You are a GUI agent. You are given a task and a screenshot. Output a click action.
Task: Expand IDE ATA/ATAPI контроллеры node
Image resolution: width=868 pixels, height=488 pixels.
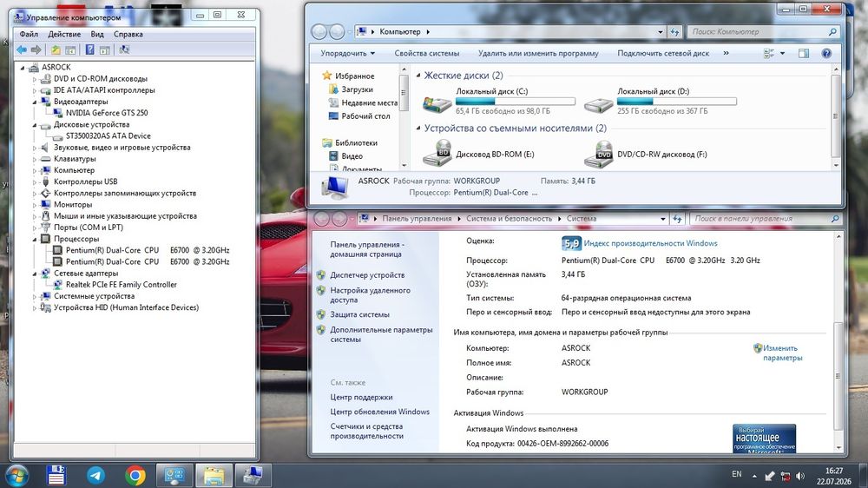(x=35, y=90)
